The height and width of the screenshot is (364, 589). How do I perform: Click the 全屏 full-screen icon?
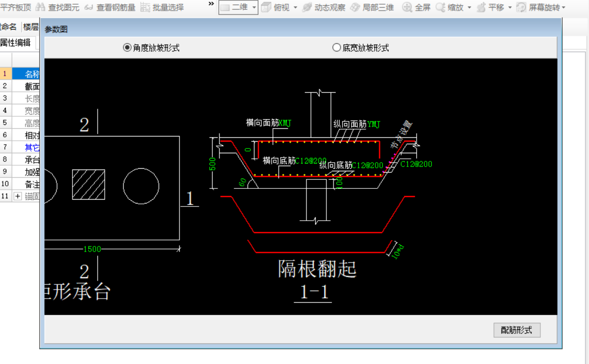[x=407, y=7]
